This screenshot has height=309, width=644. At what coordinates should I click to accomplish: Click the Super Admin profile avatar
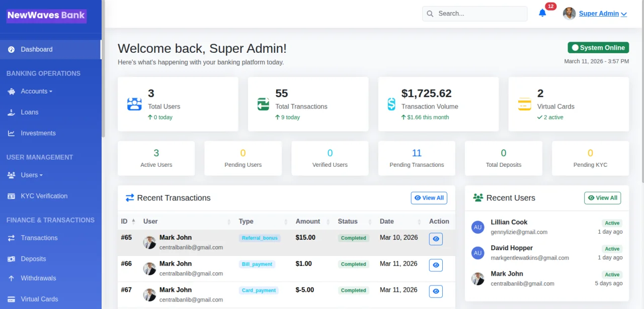pyautogui.click(x=569, y=14)
